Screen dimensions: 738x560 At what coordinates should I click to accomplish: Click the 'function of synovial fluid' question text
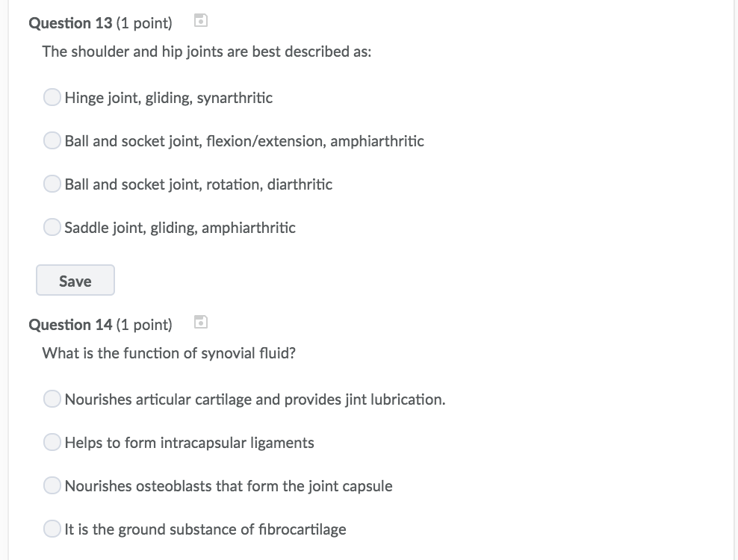click(x=169, y=353)
